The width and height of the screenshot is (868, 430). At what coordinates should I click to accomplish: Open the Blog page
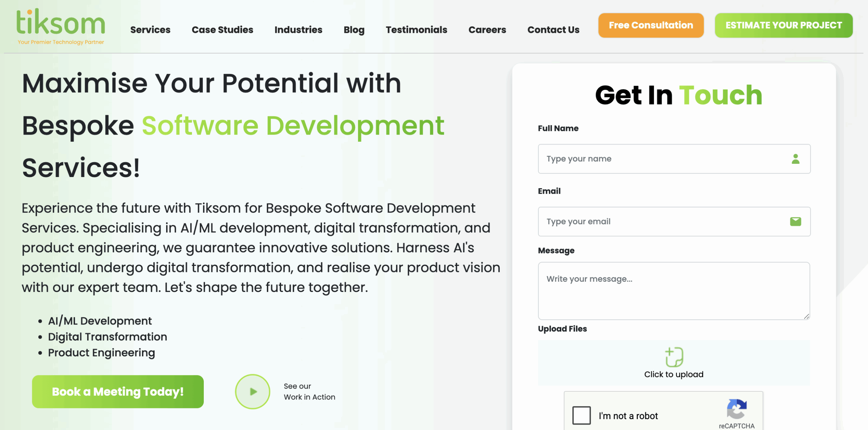pyautogui.click(x=354, y=30)
